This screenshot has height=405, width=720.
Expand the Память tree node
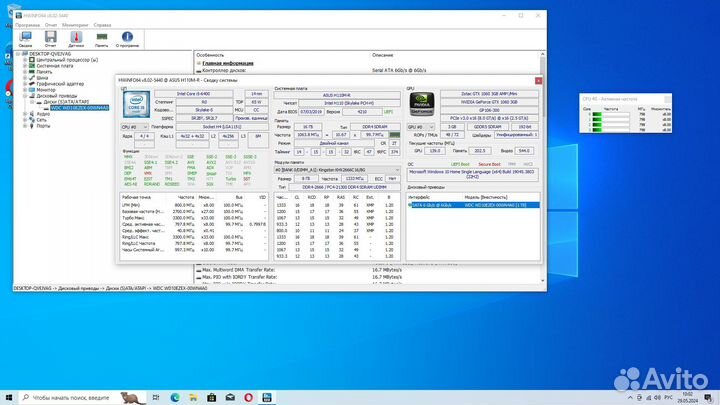click(25, 72)
